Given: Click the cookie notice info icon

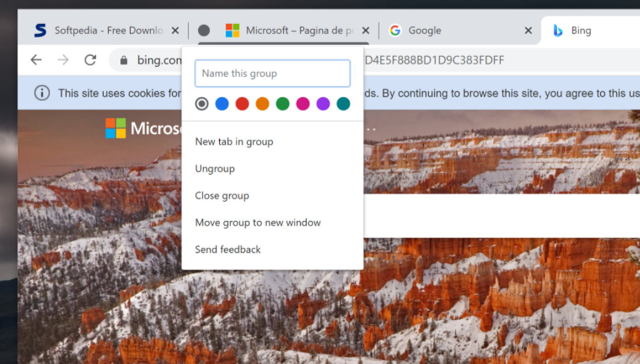Looking at the screenshot, I should [x=42, y=93].
